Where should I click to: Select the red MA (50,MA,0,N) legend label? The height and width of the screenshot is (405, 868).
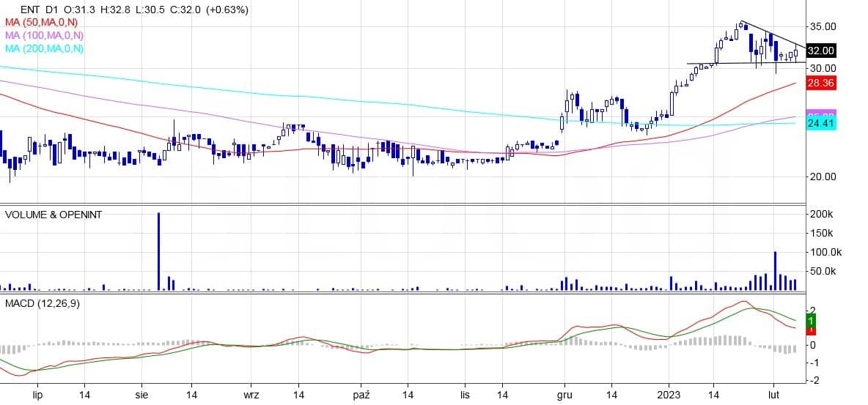pyautogui.click(x=44, y=23)
